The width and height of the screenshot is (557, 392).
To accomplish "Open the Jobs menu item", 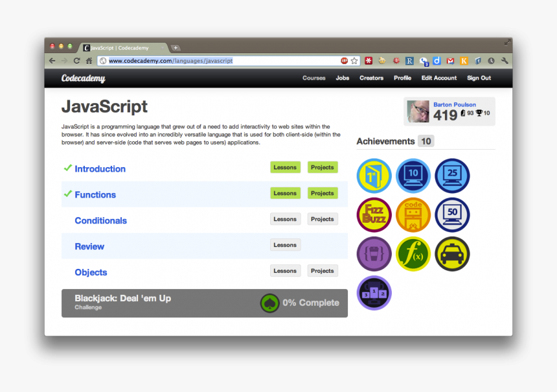I will [x=343, y=78].
